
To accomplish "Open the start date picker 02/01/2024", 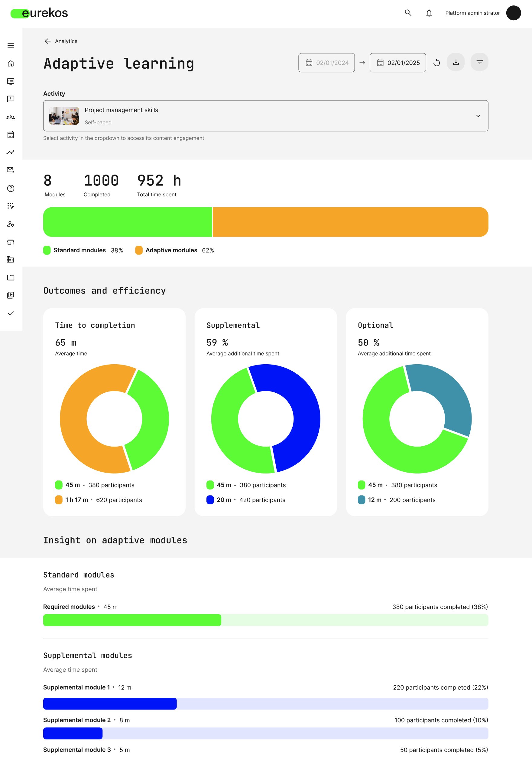I will [326, 63].
